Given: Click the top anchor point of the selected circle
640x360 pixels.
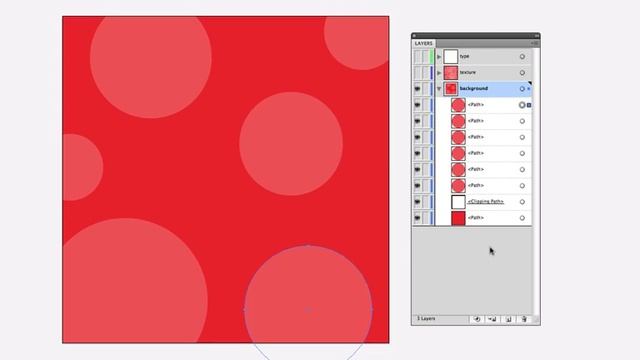Looking at the screenshot, I should click(x=308, y=246).
